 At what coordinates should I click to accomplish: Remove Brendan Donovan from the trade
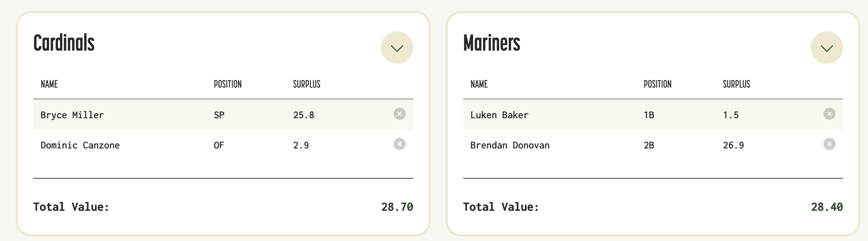coord(829,144)
